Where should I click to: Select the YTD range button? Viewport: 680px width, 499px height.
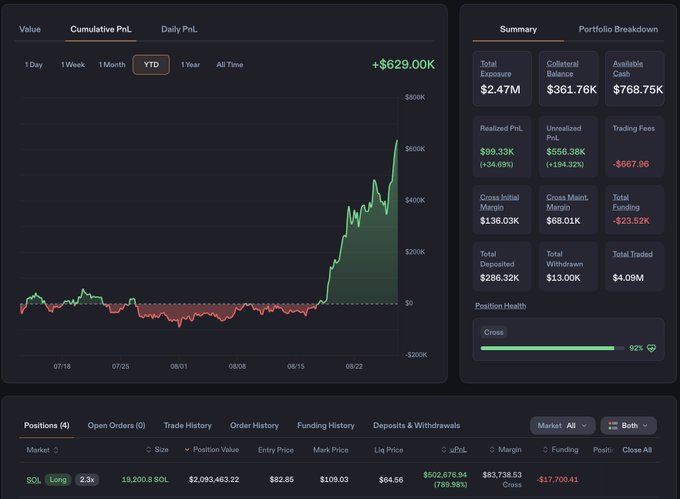[151, 65]
